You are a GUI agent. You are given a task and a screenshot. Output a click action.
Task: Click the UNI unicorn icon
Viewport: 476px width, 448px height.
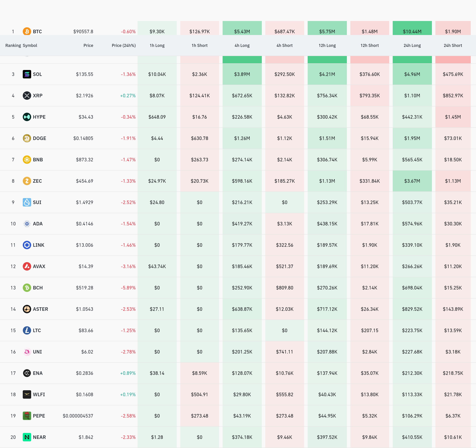[27, 352]
